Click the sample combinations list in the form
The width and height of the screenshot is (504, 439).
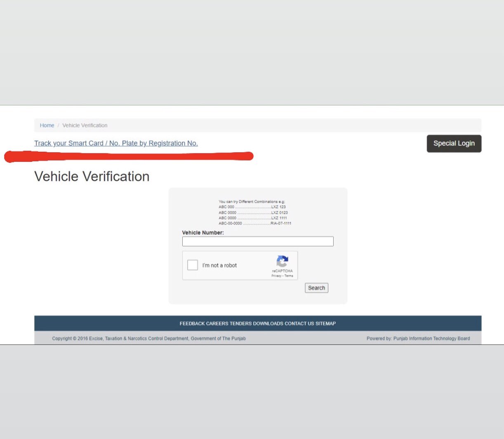[255, 212]
